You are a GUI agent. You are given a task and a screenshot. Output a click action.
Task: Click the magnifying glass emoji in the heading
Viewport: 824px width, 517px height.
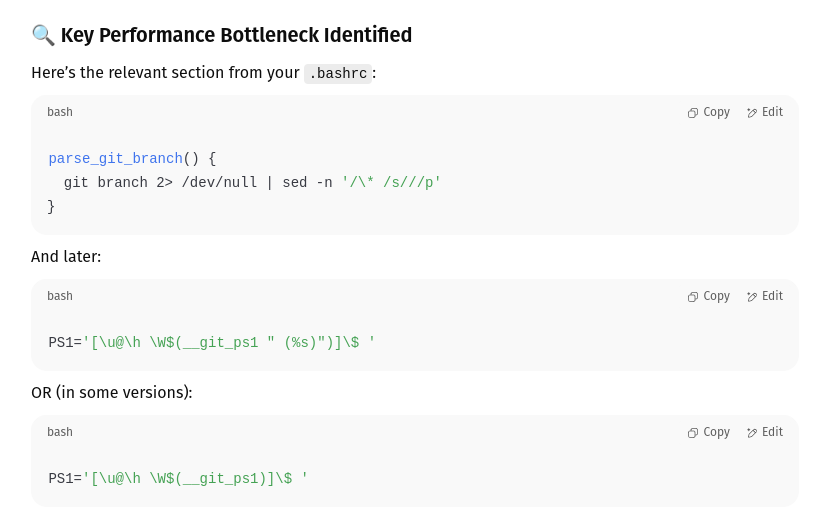pyautogui.click(x=43, y=35)
